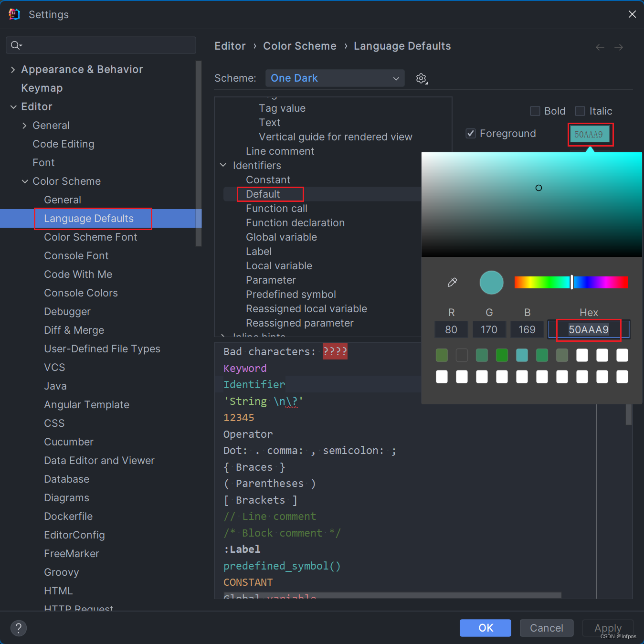
Task: Click the sidebar vertical scrollbar
Action: tap(199, 154)
